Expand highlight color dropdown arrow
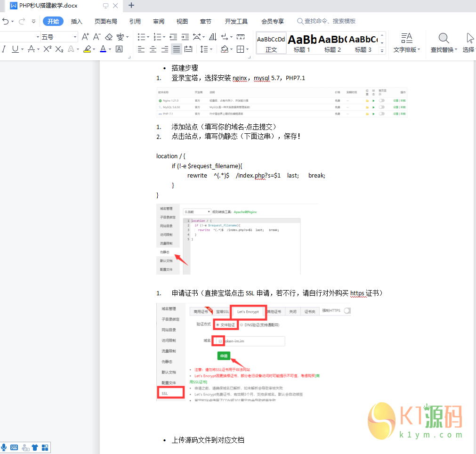This screenshot has width=476, height=454. [x=94, y=49]
